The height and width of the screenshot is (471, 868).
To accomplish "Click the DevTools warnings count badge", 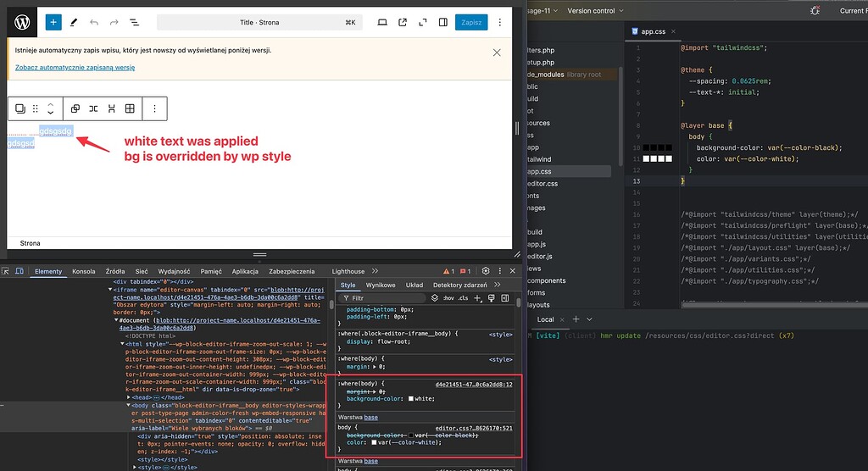I will (449, 271).
